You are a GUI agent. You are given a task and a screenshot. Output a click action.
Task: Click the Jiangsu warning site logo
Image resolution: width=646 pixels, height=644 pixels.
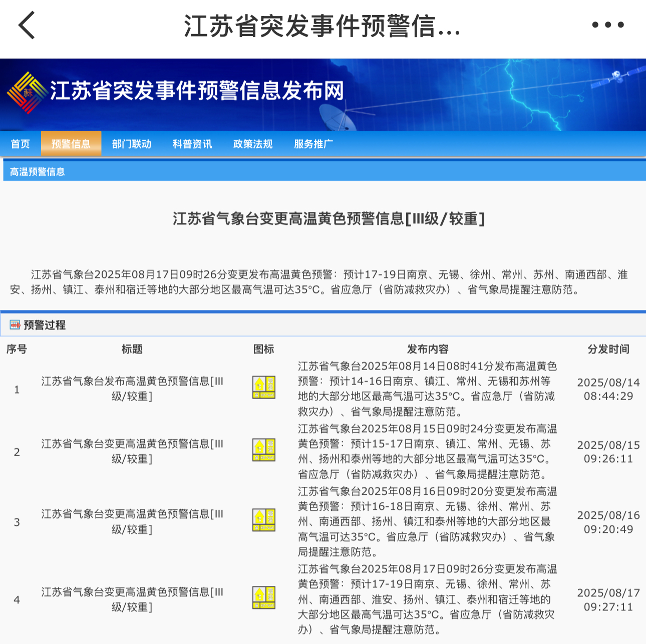26,92
